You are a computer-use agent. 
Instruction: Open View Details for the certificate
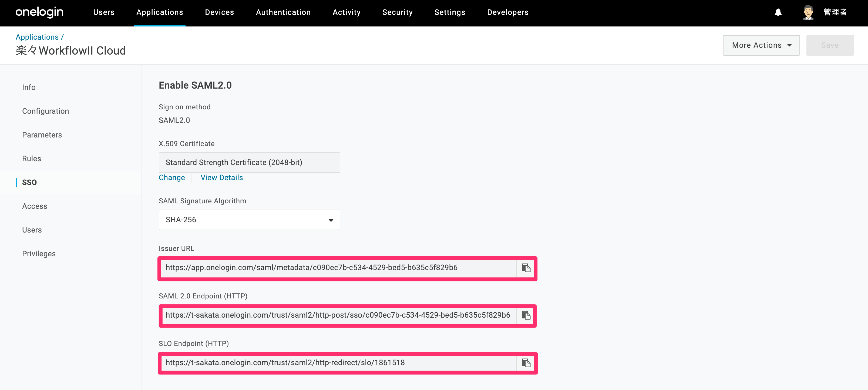click(221, 178)
